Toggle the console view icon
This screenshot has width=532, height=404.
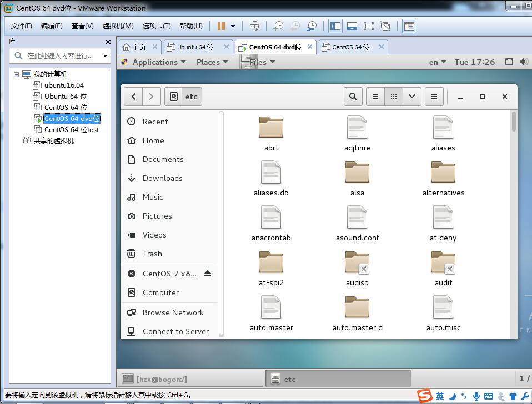pos(409,26)
